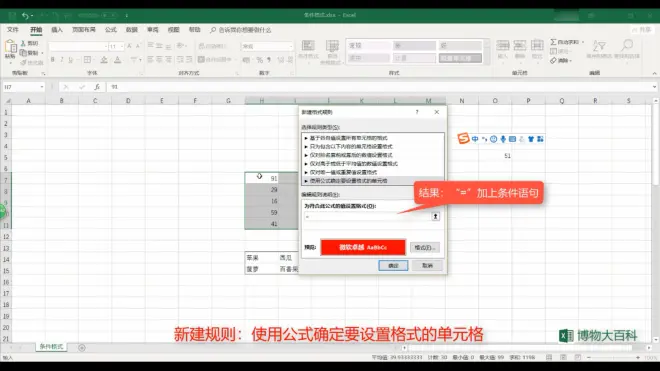Open the Conditional Formatting ribbon icon
660x371 pixels.
pyautogui.click(x=308, y=50)
